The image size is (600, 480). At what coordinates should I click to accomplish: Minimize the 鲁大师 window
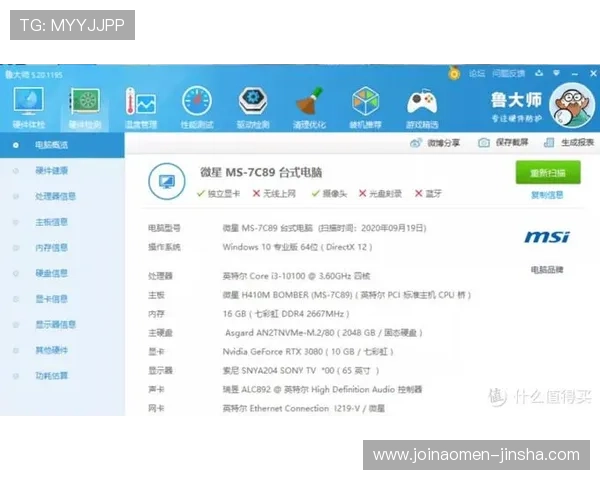click(575, 73)
